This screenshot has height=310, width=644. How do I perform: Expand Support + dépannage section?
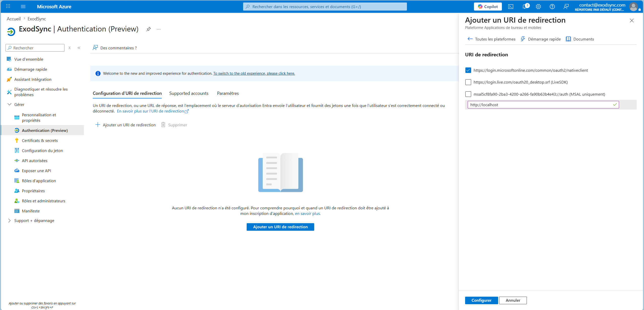click(9, 220)
